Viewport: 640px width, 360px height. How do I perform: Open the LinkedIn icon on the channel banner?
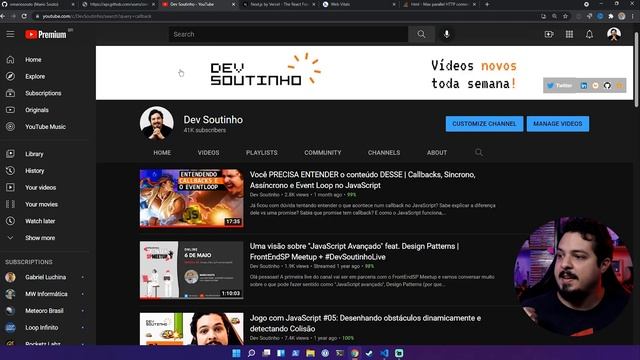pyautogui.click(x=584, y=86)
